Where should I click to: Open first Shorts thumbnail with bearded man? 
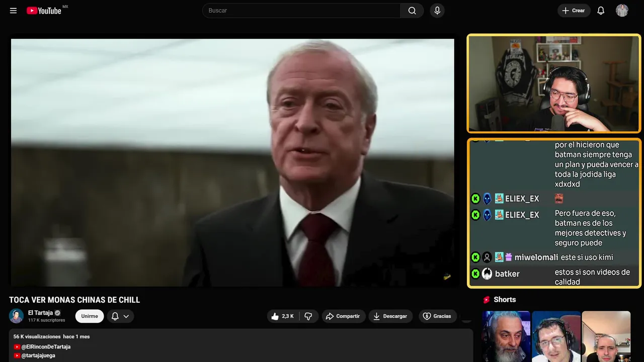[506, 336]
